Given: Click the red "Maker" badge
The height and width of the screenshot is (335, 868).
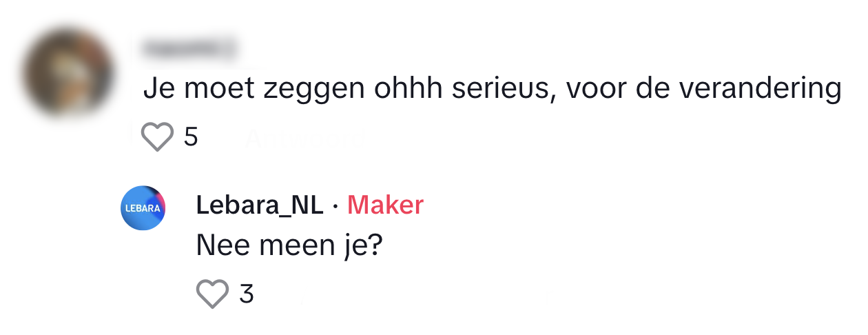Looking at the screenshot, I should click(x=385, y=205).
